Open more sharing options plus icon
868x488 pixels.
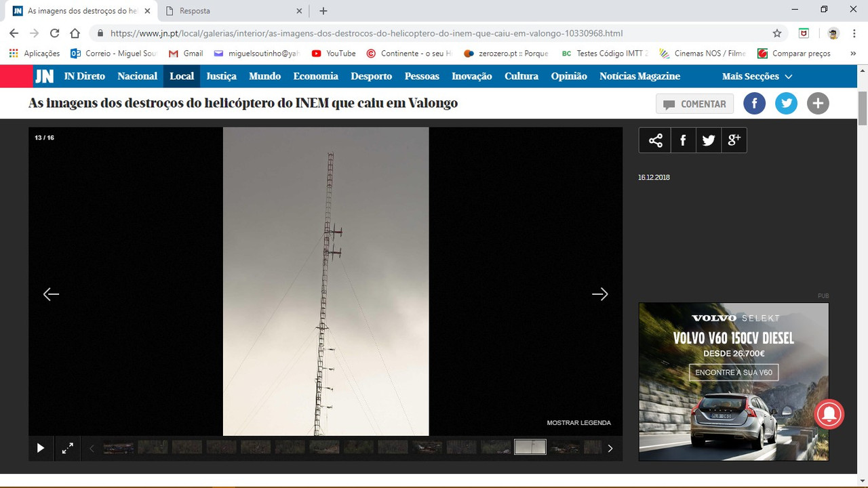tap(818, 104)
